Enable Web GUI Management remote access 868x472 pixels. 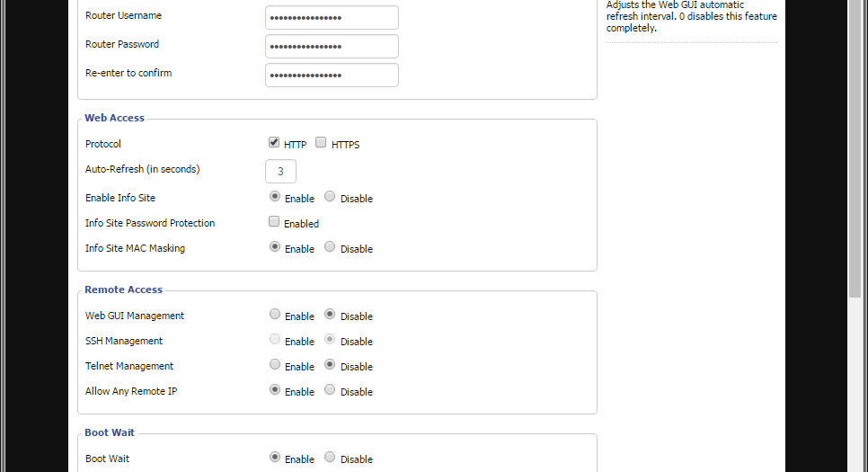274,315
